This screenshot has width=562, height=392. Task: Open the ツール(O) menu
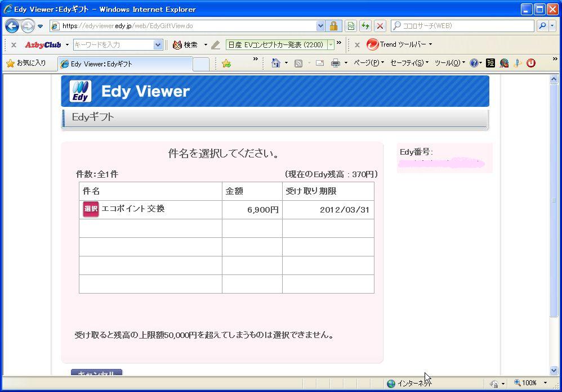pos(450,63)
